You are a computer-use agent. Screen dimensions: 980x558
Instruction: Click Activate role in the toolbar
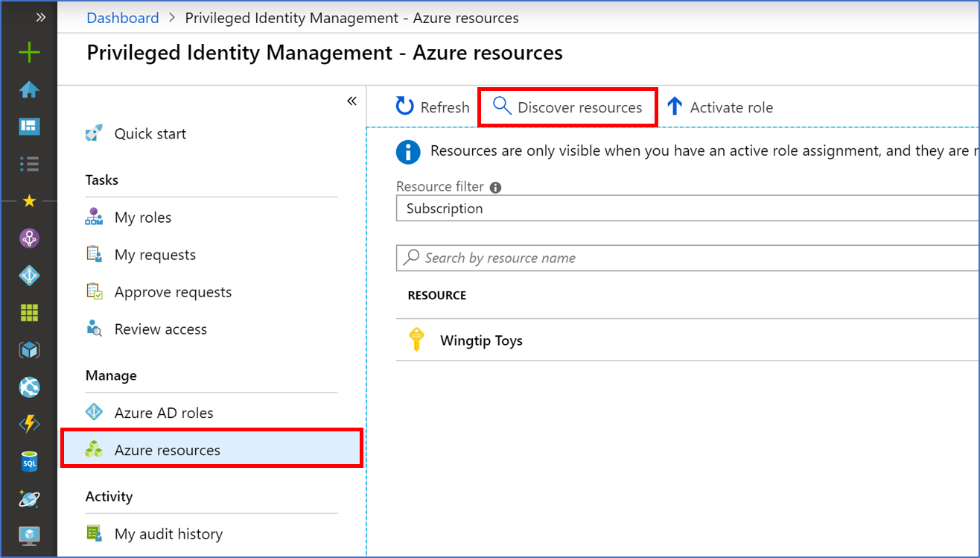coord(719,107)
